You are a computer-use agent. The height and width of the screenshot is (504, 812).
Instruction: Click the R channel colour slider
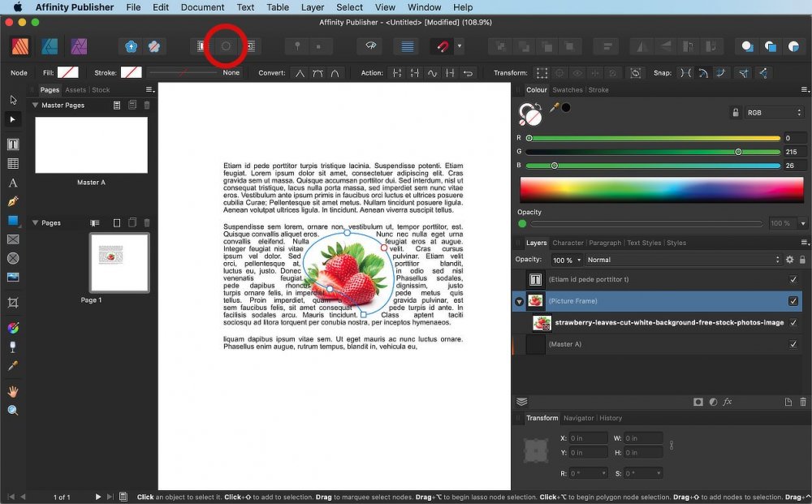point(650,138)
